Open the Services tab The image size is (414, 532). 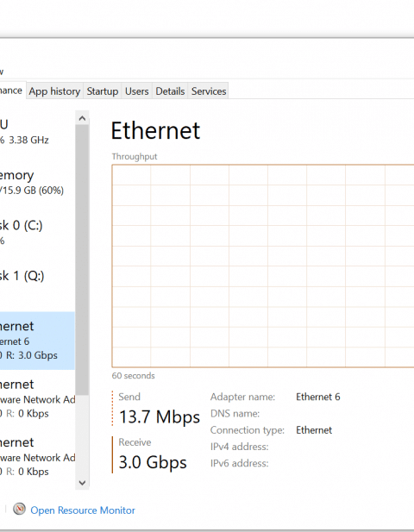pyautogui.click(x=209, y=91)
